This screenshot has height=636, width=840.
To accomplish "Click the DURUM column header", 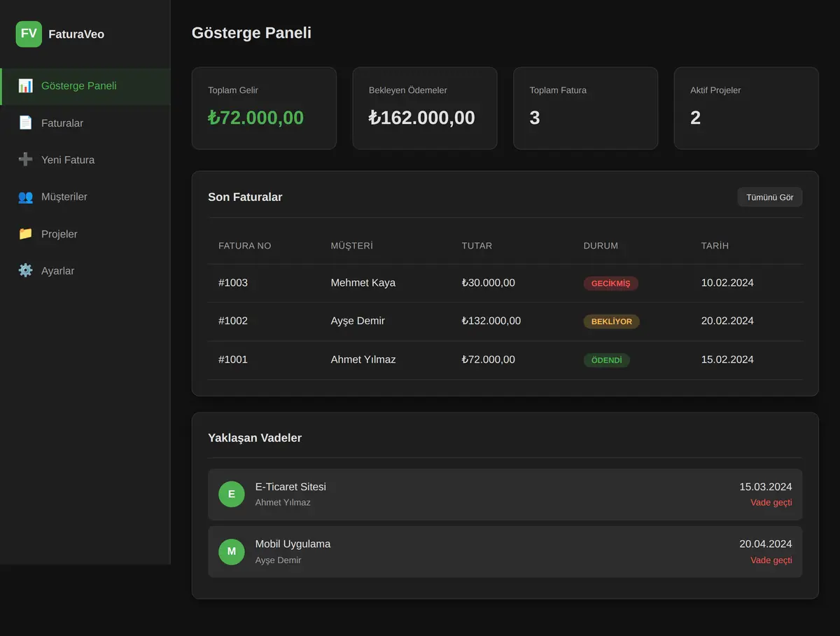I will pyautogui.click(x=601, y=246).
